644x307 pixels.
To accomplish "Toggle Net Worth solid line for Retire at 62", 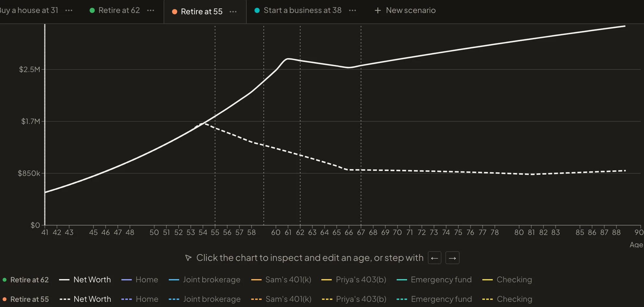I will coord(85,280).
